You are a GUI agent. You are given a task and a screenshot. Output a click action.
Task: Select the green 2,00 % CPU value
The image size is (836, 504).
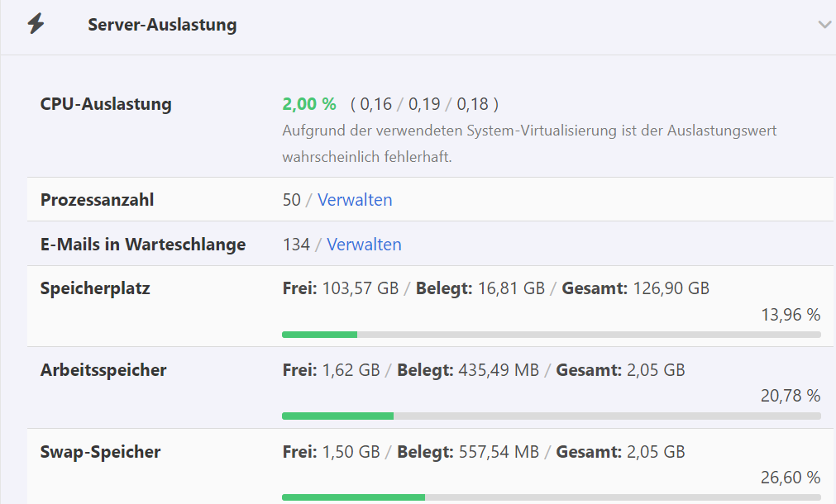(309, 104)
